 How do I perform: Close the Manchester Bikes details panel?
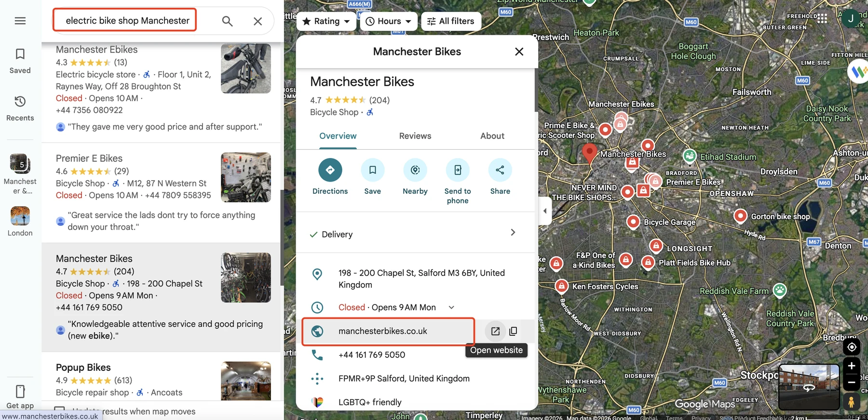point(519,52)
